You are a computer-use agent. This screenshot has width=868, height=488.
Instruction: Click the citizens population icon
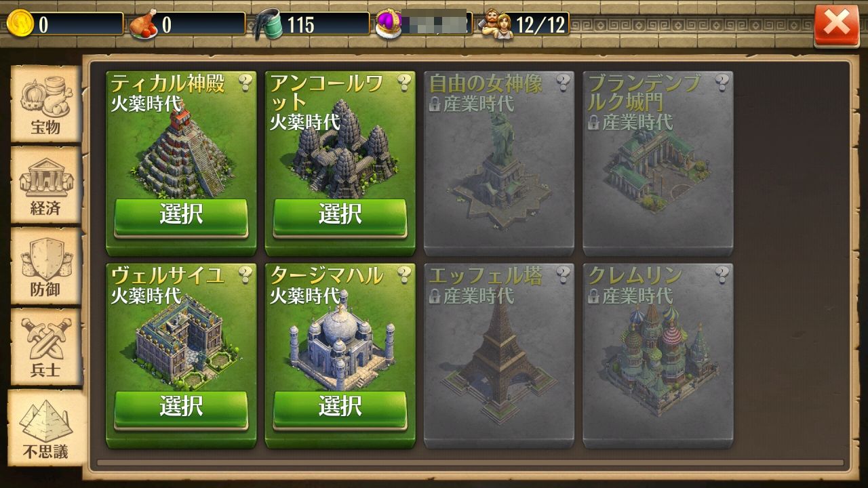498,24
